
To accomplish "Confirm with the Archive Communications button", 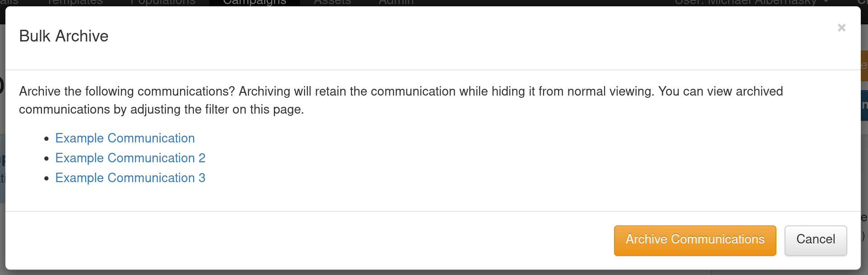I will click(695, 240).
